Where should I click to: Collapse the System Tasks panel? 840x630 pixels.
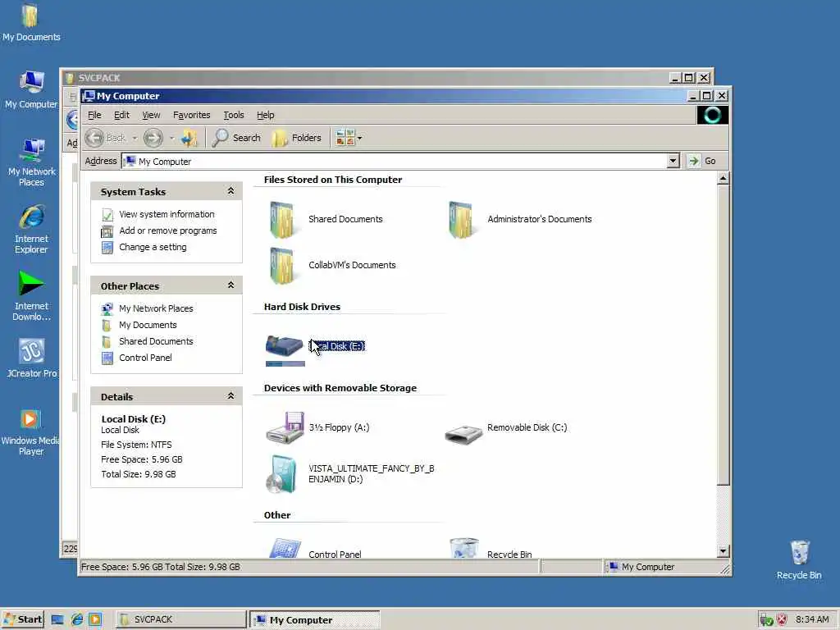231,190
